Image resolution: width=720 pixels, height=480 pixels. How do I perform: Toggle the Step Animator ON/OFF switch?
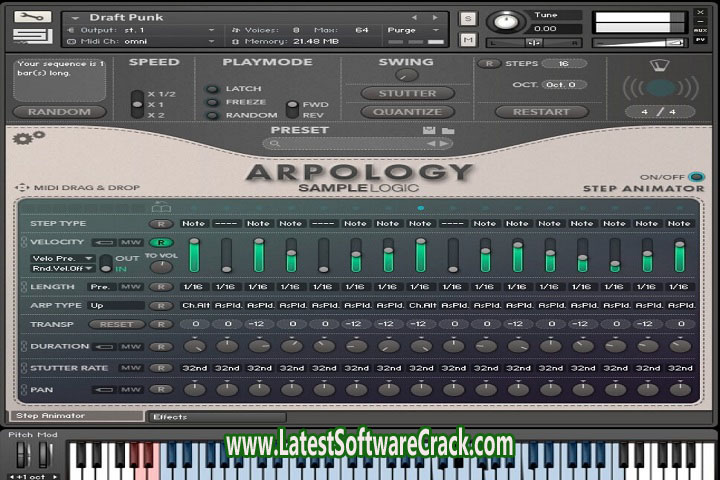(x=697, y=177)
